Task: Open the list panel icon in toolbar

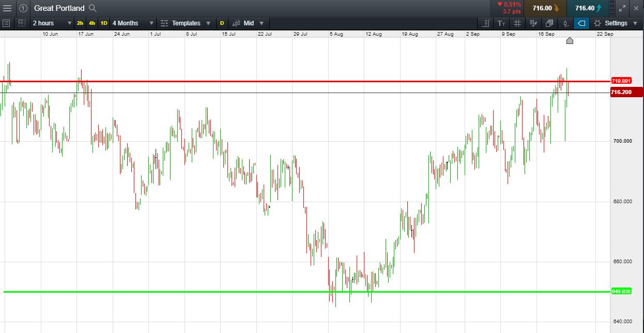Action: 6,23
